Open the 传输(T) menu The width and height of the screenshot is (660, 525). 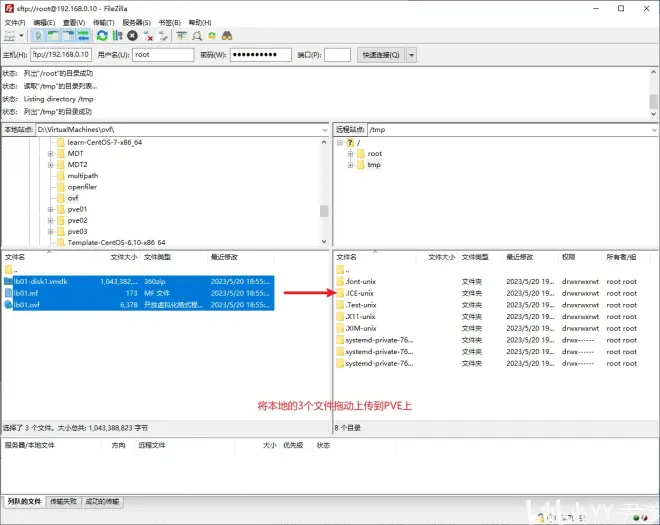[104, 22]
